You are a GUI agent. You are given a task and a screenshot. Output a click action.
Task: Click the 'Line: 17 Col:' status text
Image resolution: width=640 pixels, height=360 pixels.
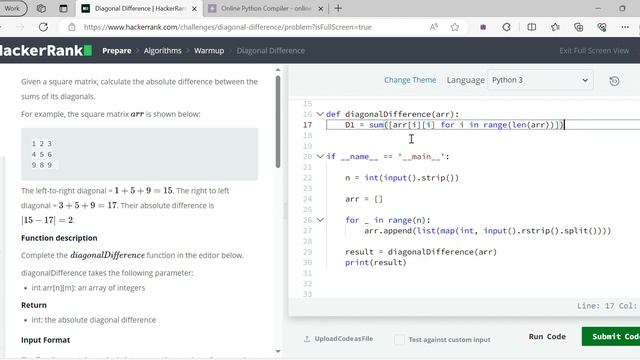607,306
